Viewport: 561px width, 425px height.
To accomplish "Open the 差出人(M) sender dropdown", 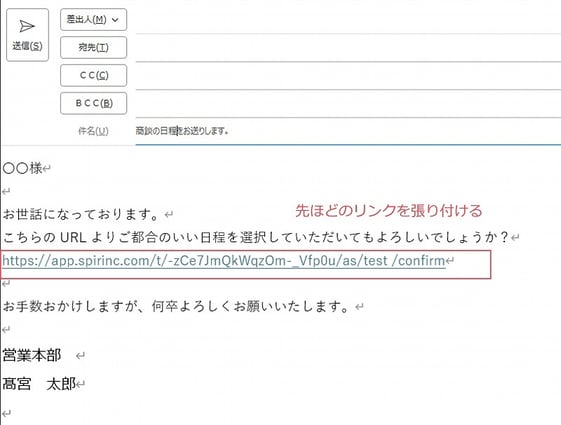I will click(93, 20).
